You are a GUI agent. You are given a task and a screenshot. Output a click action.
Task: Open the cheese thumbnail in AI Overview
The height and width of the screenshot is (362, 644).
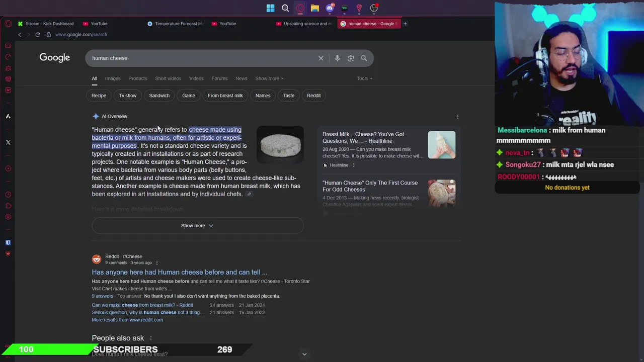click(280, 145)
